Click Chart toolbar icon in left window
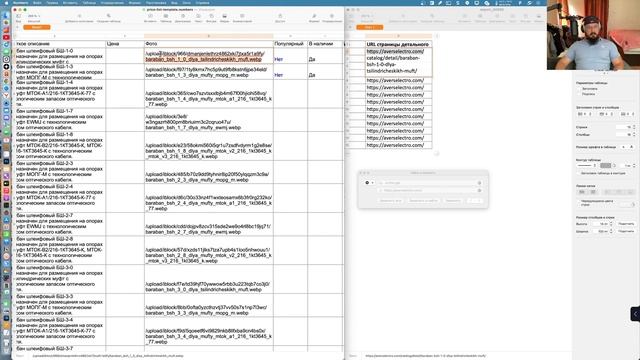Image resolution: width=640 pixels, height=360 pixels. 183,17
